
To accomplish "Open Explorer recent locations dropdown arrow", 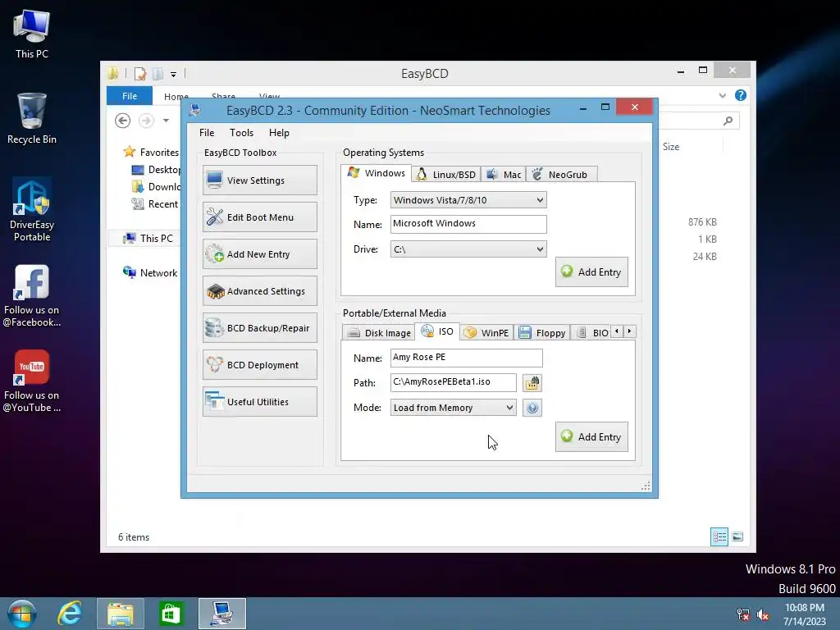I will pos(166,121).
